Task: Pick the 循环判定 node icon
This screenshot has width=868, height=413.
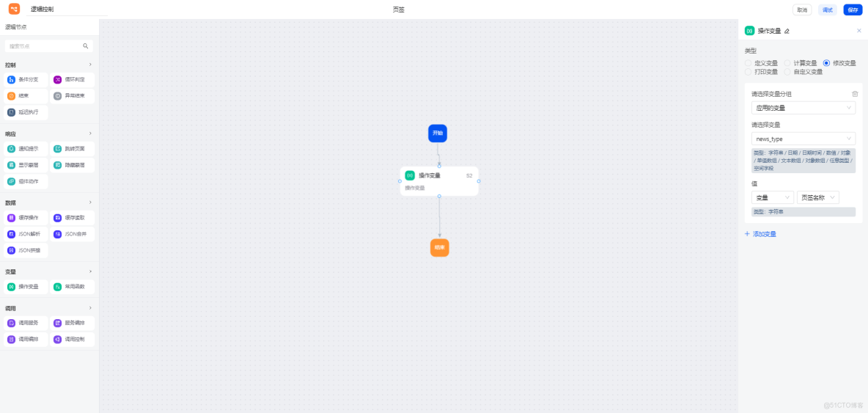Action: [x=58, y=80]
